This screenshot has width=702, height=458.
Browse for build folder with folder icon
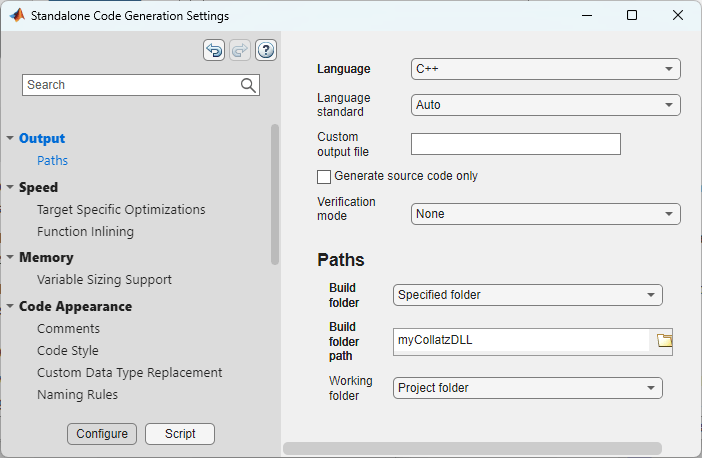pos(664,341)
